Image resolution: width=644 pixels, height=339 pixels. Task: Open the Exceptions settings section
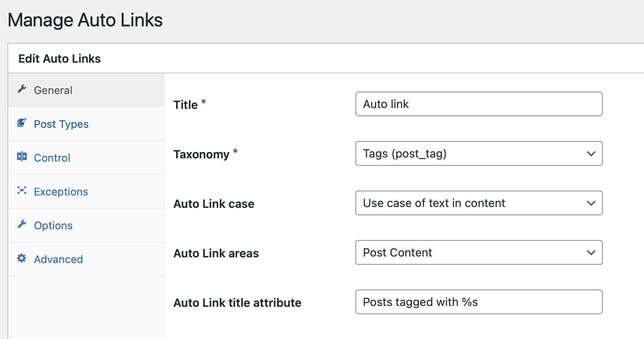pos(61,191)
